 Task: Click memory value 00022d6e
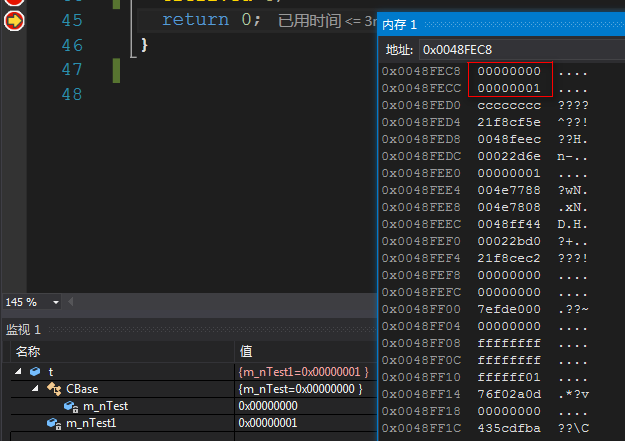tap(509, 156)
